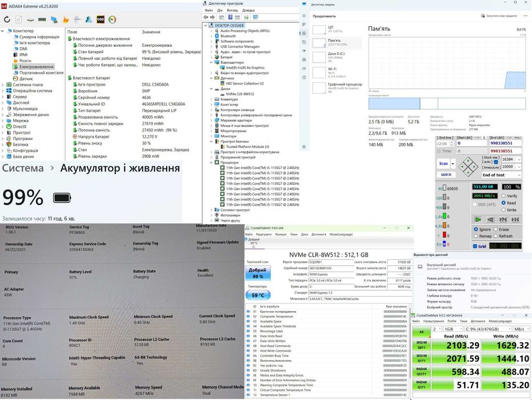Click the AIDA64 user profile toolbar icon
The image size is (532, 400).
[89, 19]
